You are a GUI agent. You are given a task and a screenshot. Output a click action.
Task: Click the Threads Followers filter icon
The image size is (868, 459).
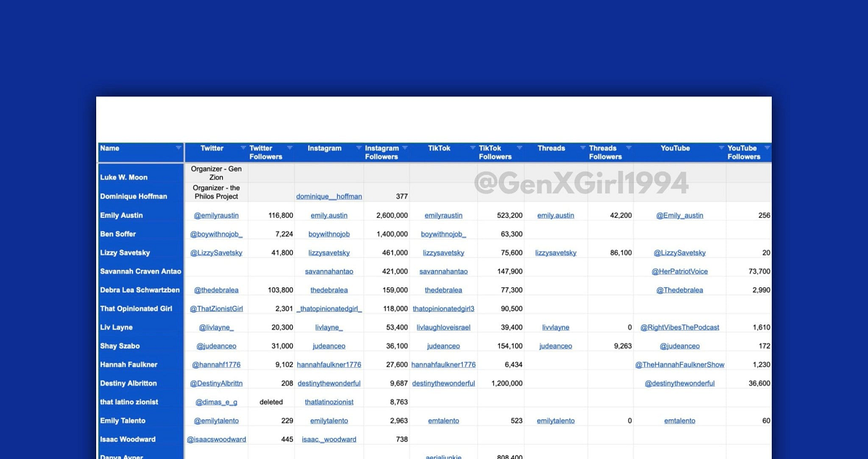tap(629, 148)
